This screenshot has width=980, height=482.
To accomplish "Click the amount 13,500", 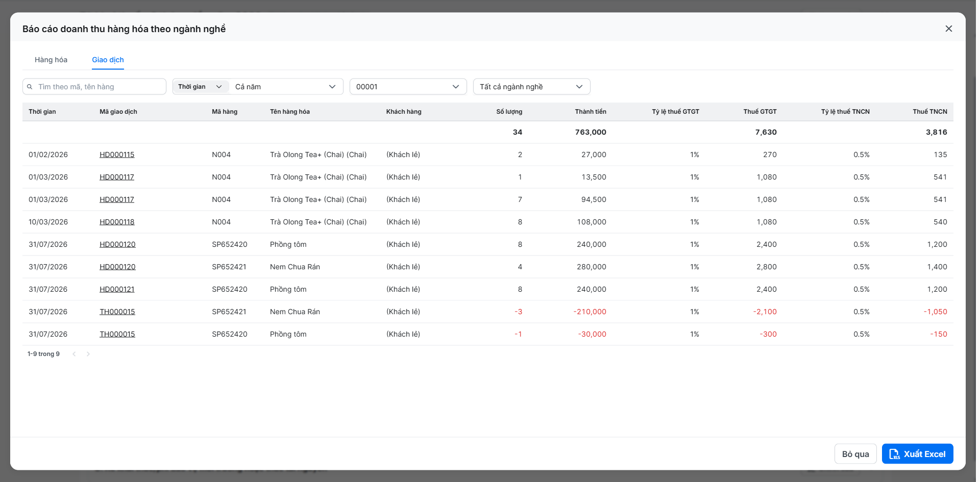I will pos(594,177).
